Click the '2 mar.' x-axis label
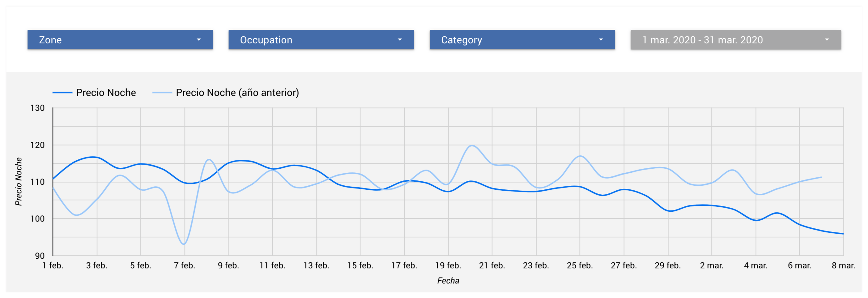Screen dimensions: 868x298 [712, 266]
